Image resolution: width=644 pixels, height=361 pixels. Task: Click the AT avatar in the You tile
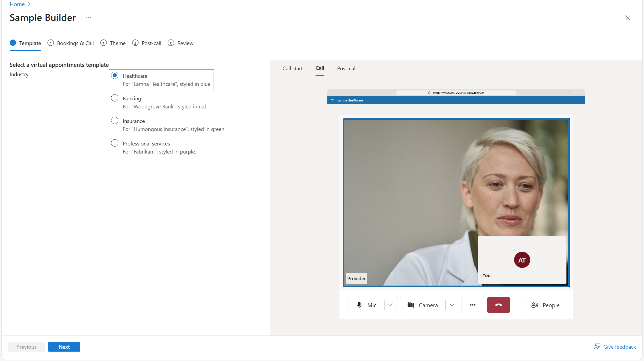pyautogui.click(x=522, y=260)
